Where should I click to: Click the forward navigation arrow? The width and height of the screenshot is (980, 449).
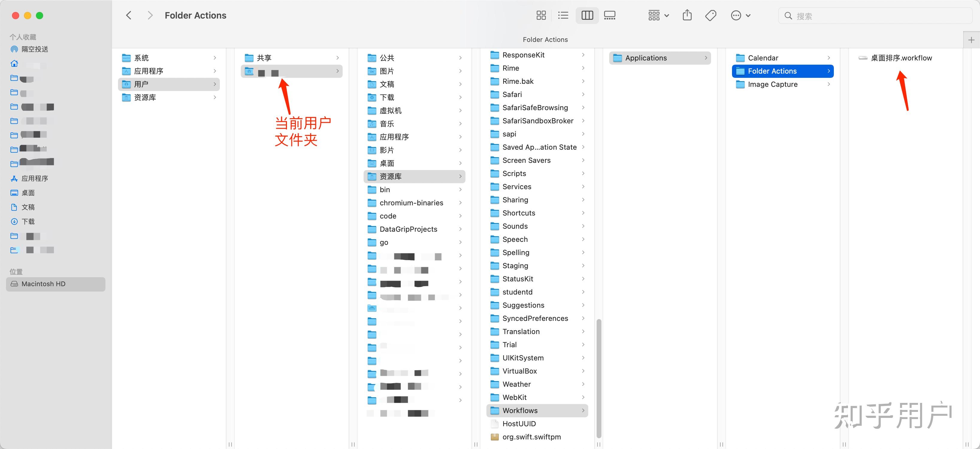coord(150,16)
